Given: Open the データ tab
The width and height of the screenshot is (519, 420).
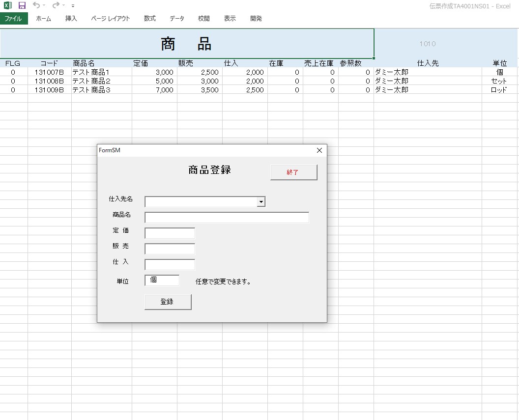Looking at the screenshot, I should pyautogui.click(x=177, y=19).
